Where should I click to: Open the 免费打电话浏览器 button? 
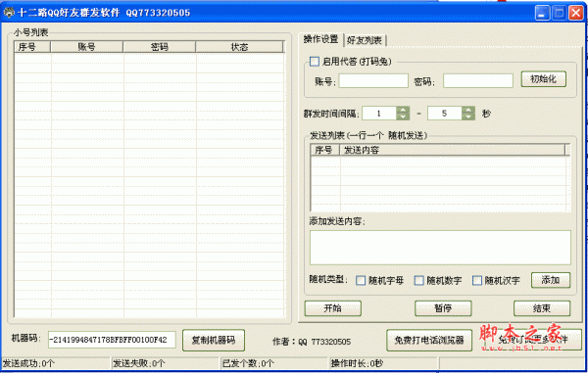pos(429,340)
